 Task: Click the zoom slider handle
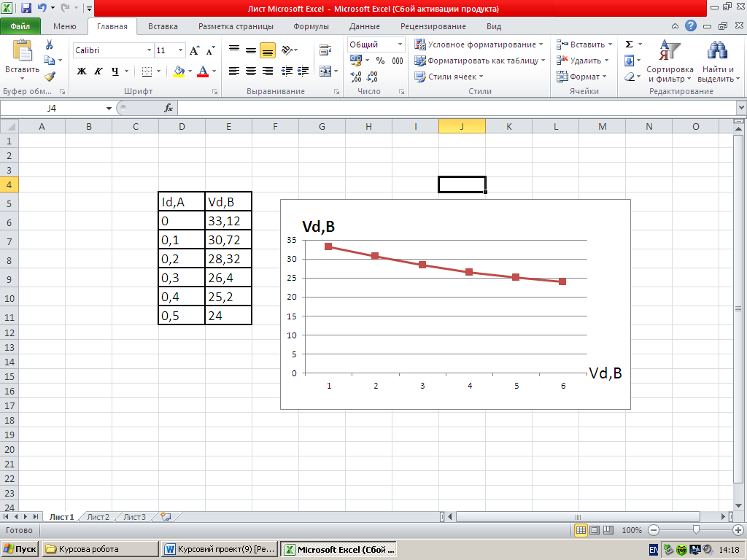pyautogui.click(x=696, y=529)
